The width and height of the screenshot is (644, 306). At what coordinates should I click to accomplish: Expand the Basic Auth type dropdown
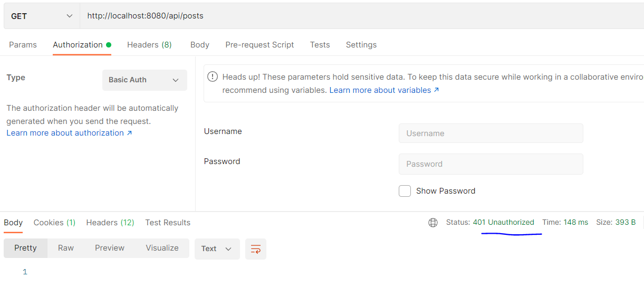145,80
